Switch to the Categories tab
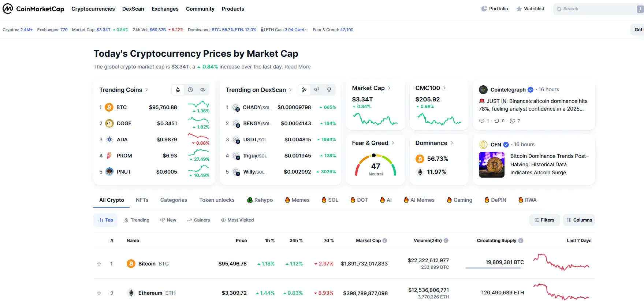 tap(174, 200)
